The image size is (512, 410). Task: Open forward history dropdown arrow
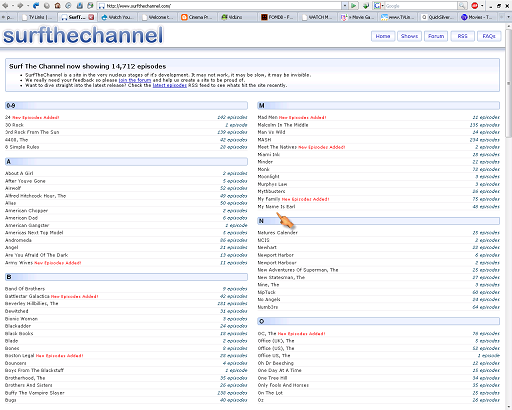tap(28, 6)
